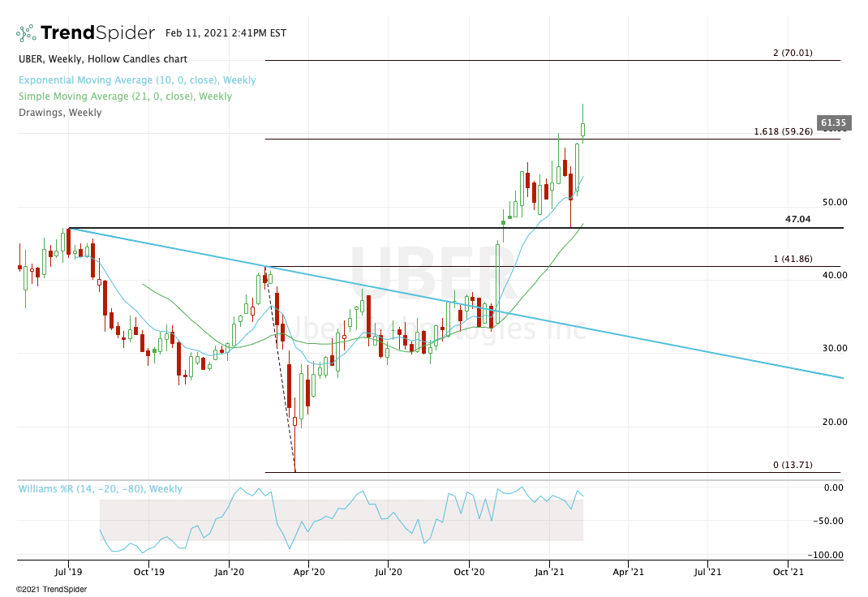Image resolution: width=868 pixels, height=597 pixels.
Task: Click the 'Drawings, Weekly' legend label
Action: [x=60, y=112]
